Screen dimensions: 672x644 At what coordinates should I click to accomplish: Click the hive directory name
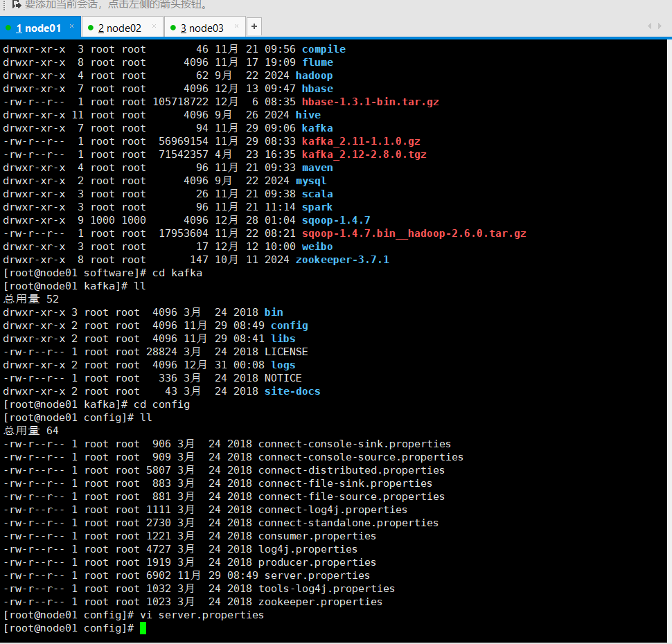click(308, 115)
